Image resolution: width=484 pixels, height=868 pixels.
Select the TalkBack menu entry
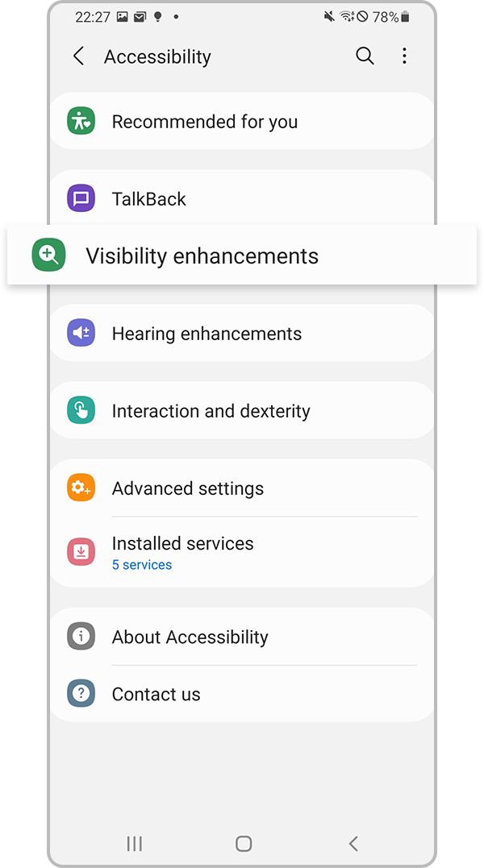[149, 199]
